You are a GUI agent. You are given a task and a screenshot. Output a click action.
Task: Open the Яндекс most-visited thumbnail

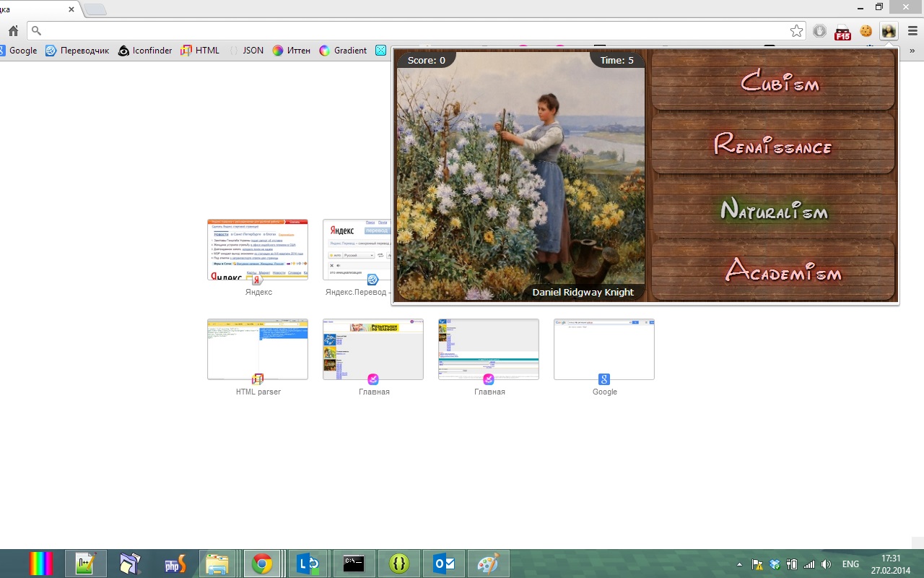[x=258, y=250]
